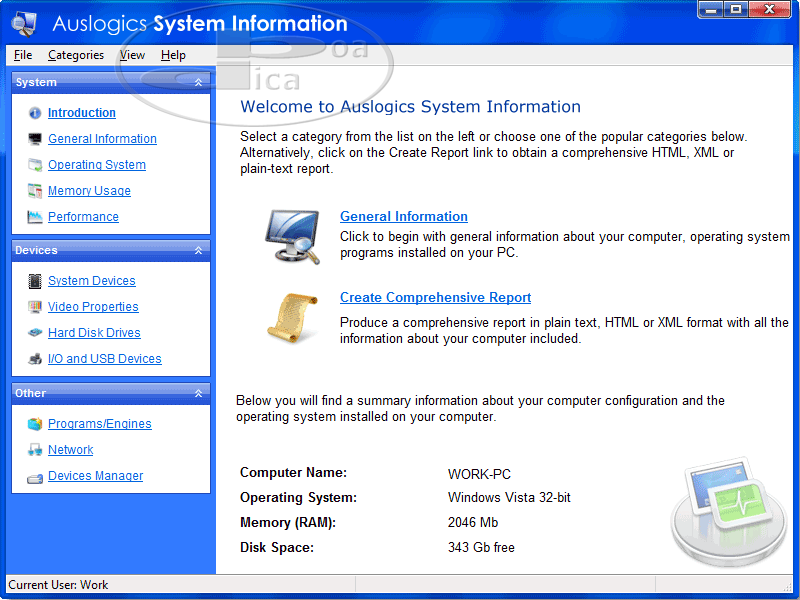Open the File menu
This screenshot has height=600, width=800.
tap(23, 55)
